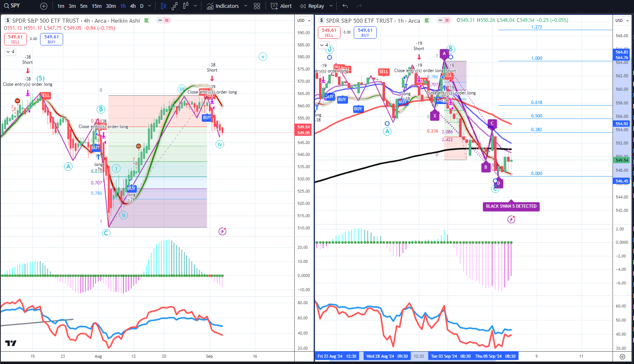634x364 pixels.
Task: Click the green flag icon on 4h chart title
Action: point(147,21)
